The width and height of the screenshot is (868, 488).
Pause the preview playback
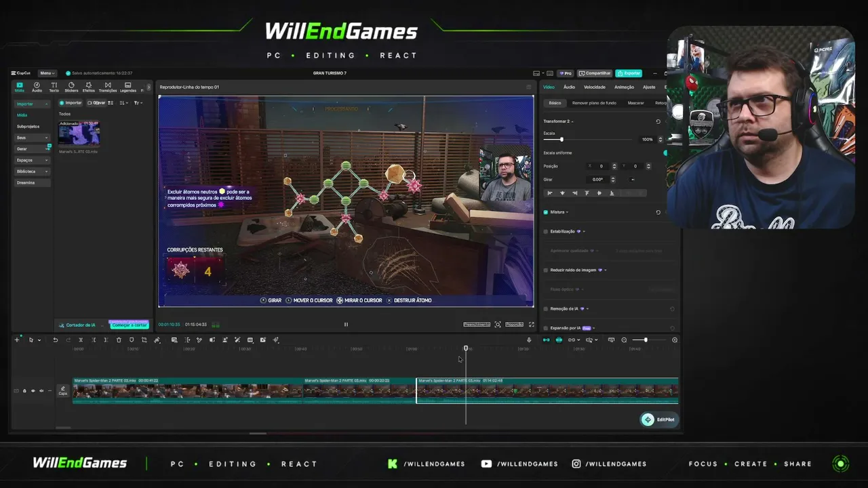(346, 325)
